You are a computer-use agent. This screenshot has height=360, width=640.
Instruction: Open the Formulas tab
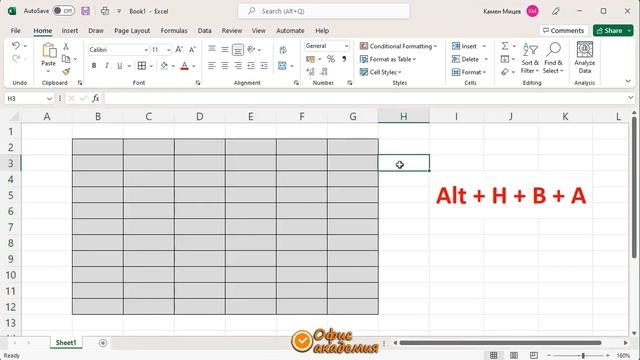coord(174,31)
